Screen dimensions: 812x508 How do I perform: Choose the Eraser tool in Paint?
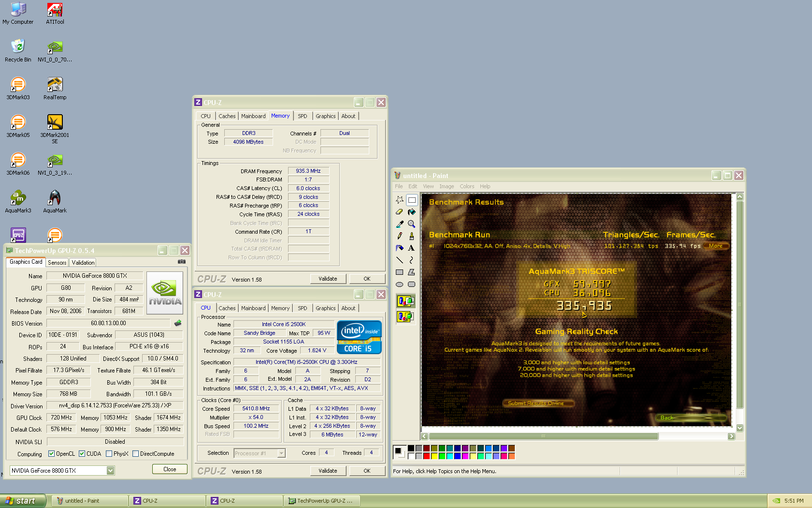tap(400, 212)
